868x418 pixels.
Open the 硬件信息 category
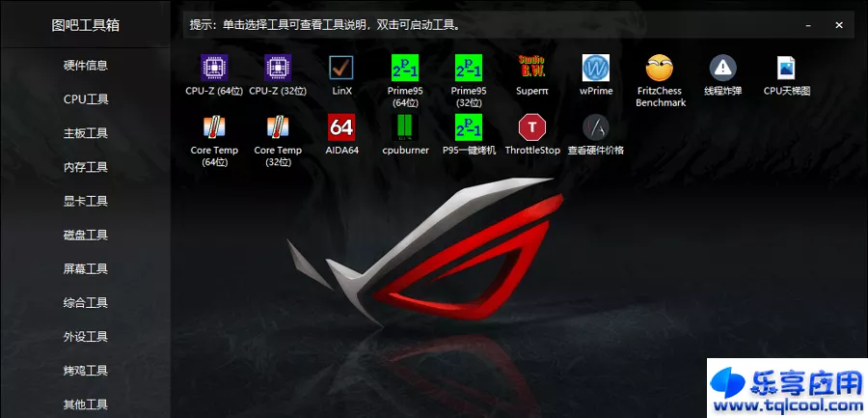click(85, 66)
